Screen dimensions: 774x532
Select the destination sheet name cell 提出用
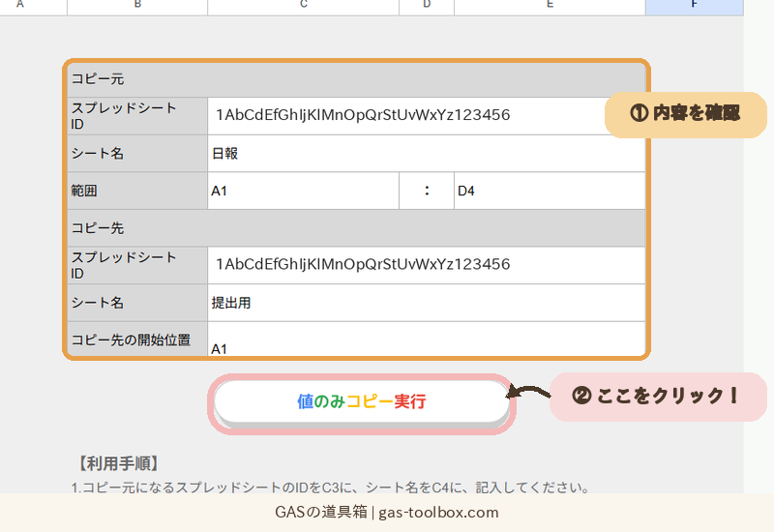426,303
